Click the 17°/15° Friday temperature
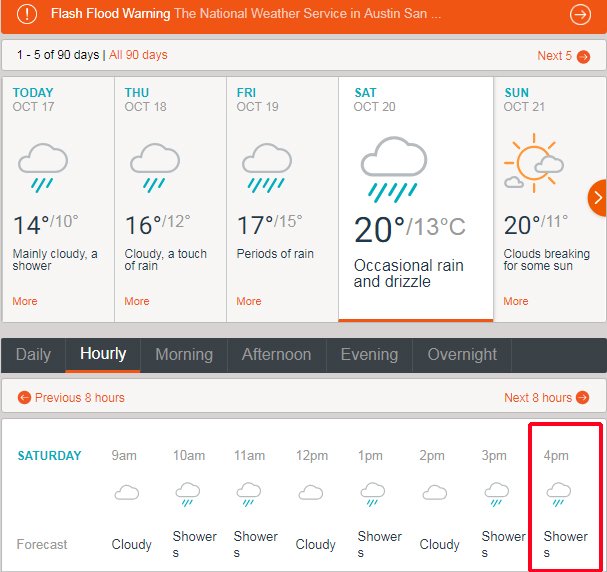 (x=269, y=225)
